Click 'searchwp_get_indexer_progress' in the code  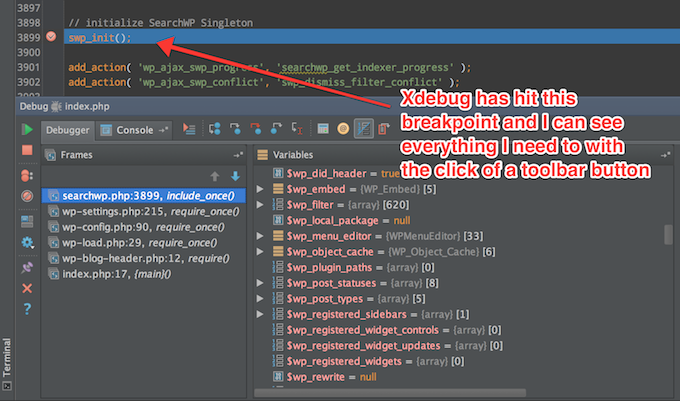tap(365, 67)
